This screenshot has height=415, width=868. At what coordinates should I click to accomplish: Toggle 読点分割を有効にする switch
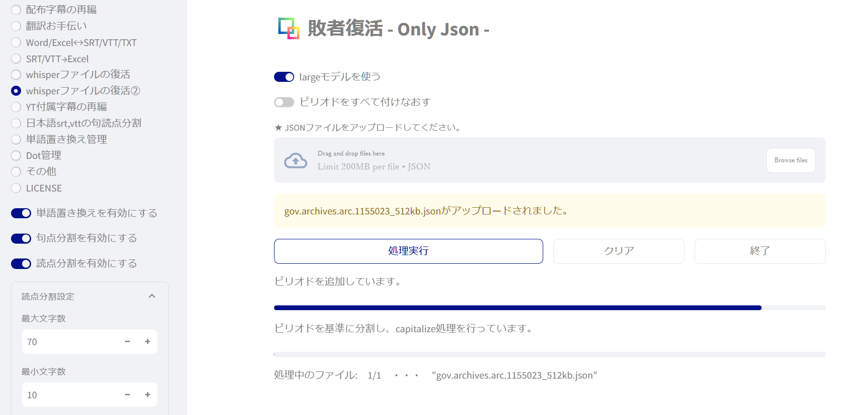(x=21, y=264)
